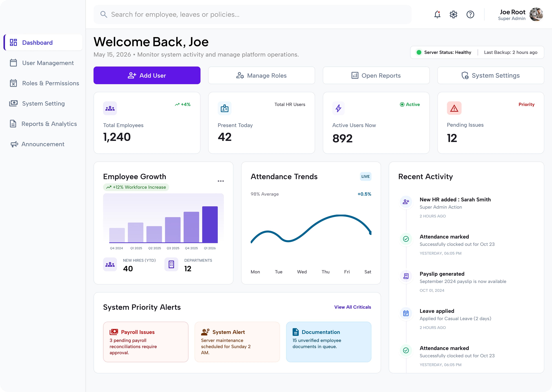552x392 pixels.
Task: Click the View All Criticals link
Action: tap(352, 307)
